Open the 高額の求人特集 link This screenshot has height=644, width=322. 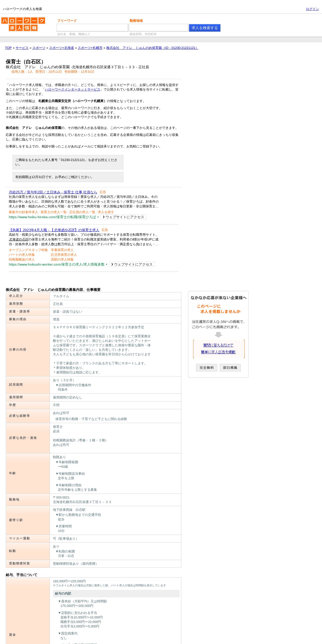(x=62, y=260)
